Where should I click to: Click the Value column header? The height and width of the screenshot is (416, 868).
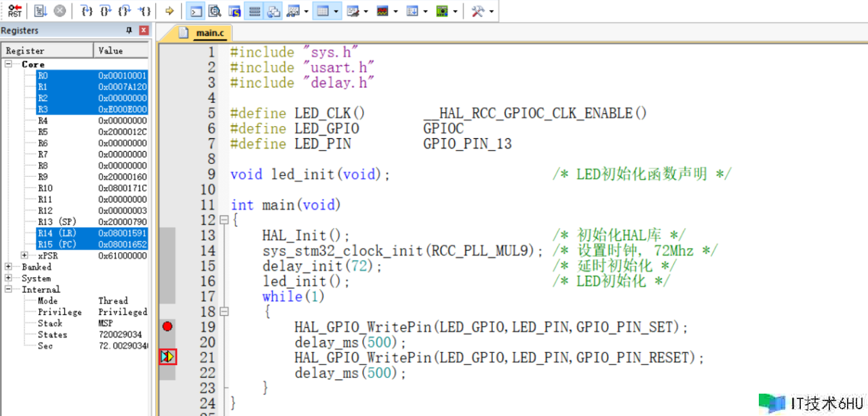[121, 50]
